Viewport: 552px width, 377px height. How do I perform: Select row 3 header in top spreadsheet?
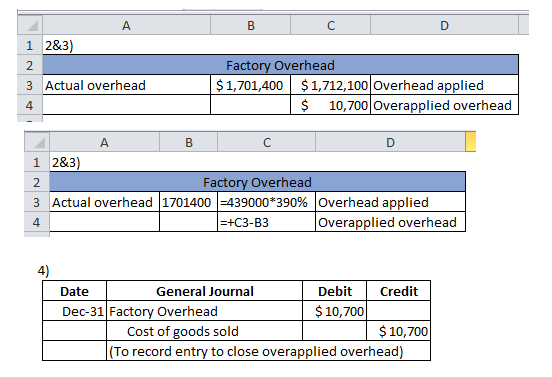coord(30,85)
